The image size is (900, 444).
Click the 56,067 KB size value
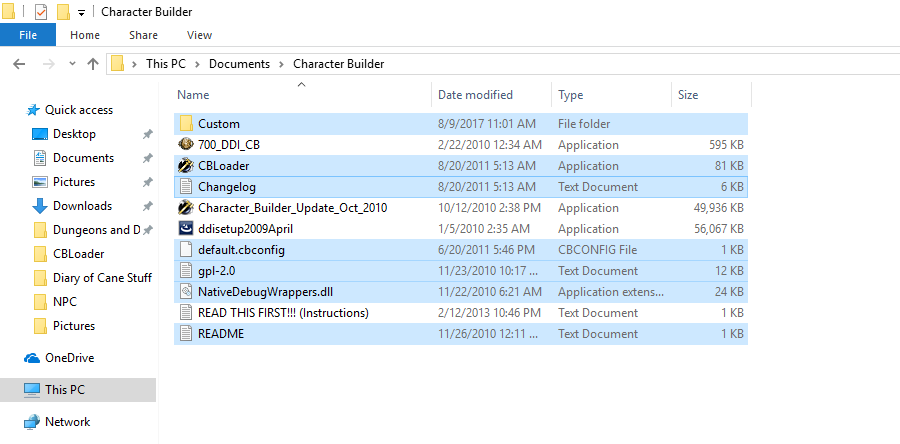719,229
